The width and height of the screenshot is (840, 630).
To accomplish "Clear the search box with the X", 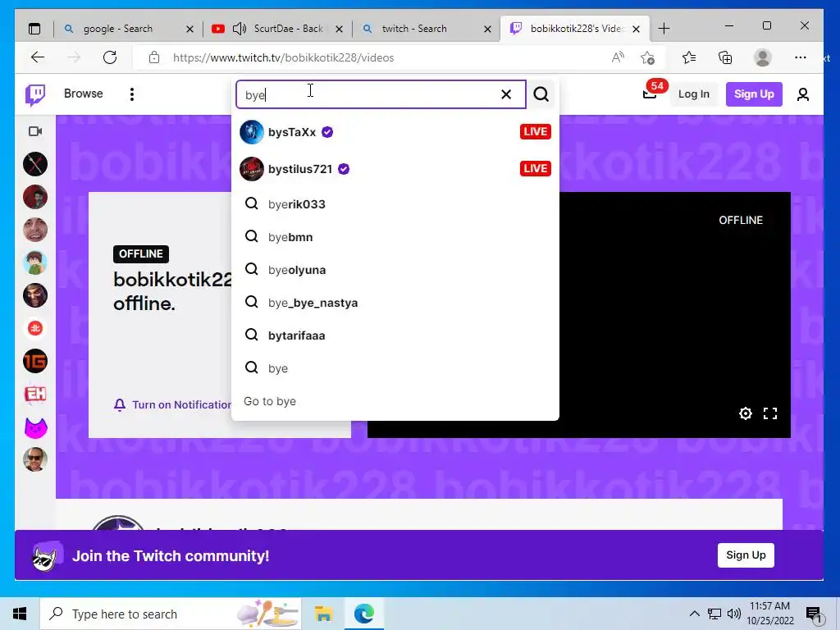I will click(x=505, y=94).
